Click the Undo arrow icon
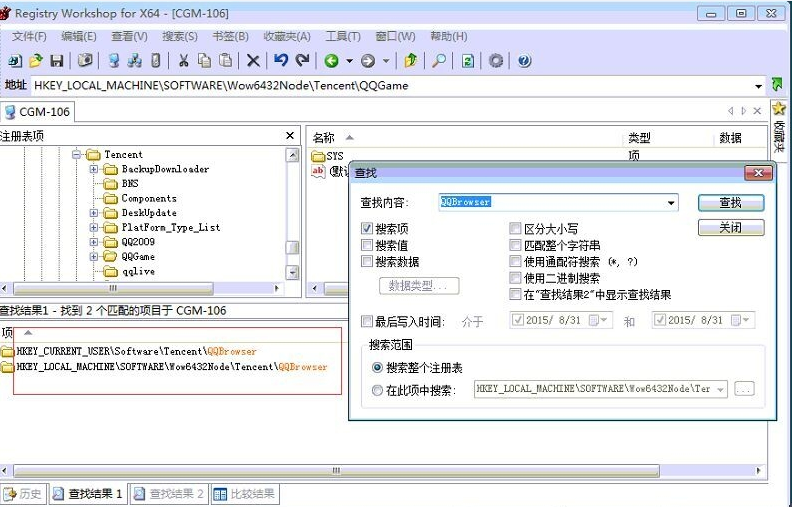 (x=281, y=61)
